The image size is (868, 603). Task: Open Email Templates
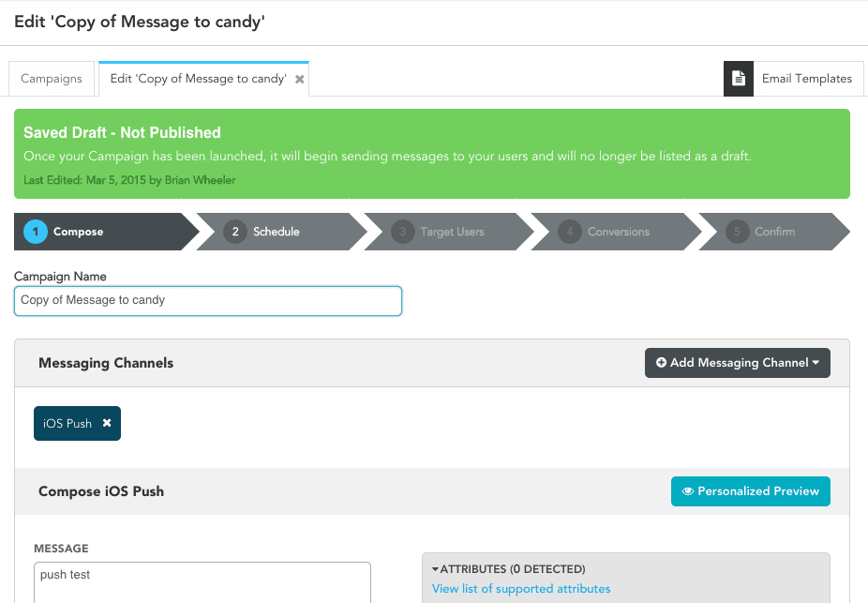point(806,79)
